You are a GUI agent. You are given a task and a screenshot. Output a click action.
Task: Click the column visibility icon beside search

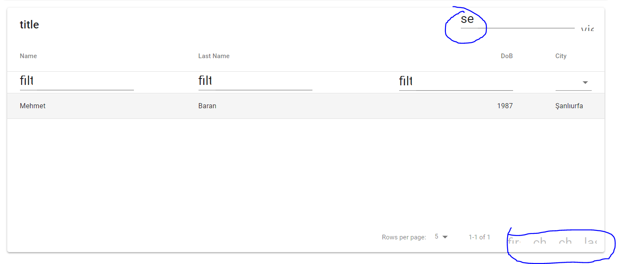click(587, 29)
